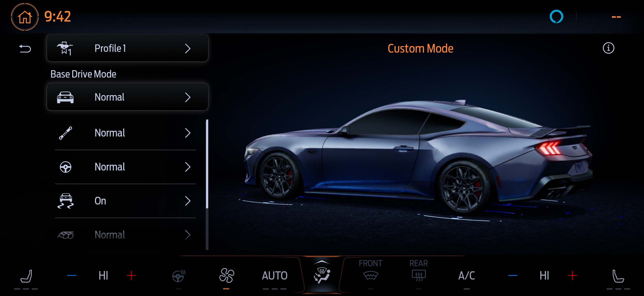Open Base Drive Mode Normal options

coord(128,97)
